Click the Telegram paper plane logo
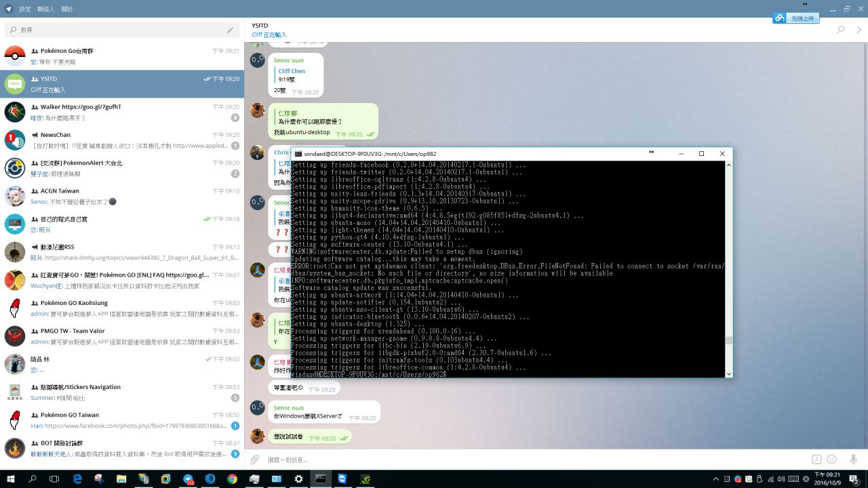Image resolution: width=868 pixels, height=488 pixels. pyautogui.click(x=8, y=9)
